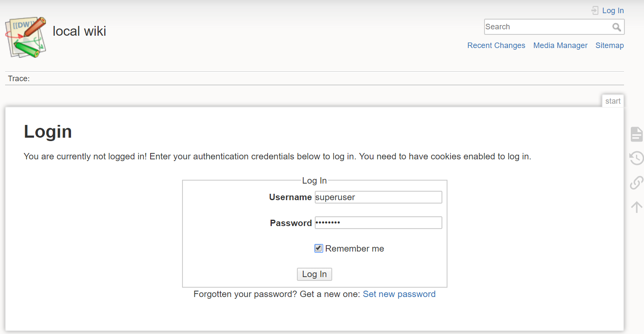Uncheck the Remember me checkbox
This screenshot has height=334, width=644.
coord(319,248)
